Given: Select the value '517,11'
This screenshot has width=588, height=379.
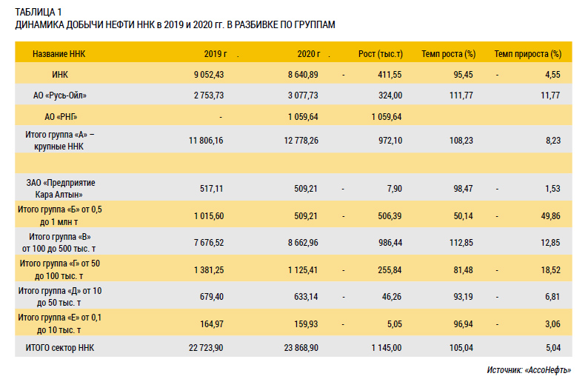Looking at the screenshot, I should coord(212,189).
